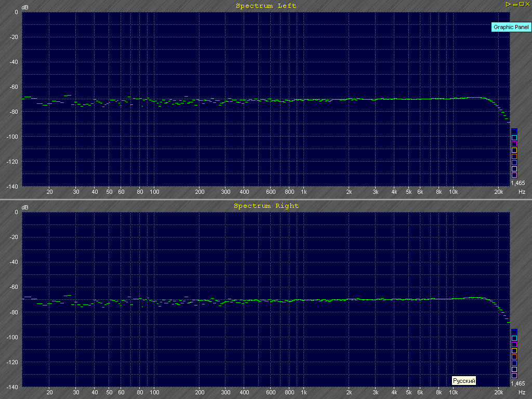Pick the blue trace box in Spectrum Right
Image resolution: width=532 pixels, height=399 pixels.
coord(514,332)
